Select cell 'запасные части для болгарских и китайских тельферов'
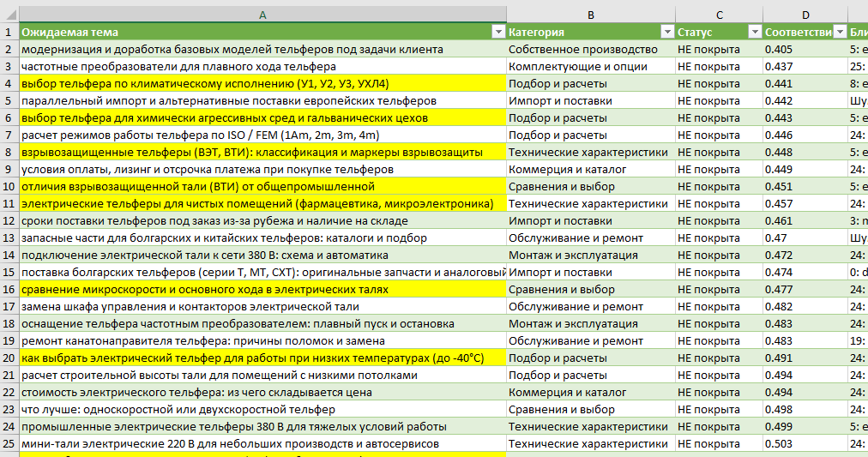The height and width of the screenshot is (457, 868). (262, 238)
